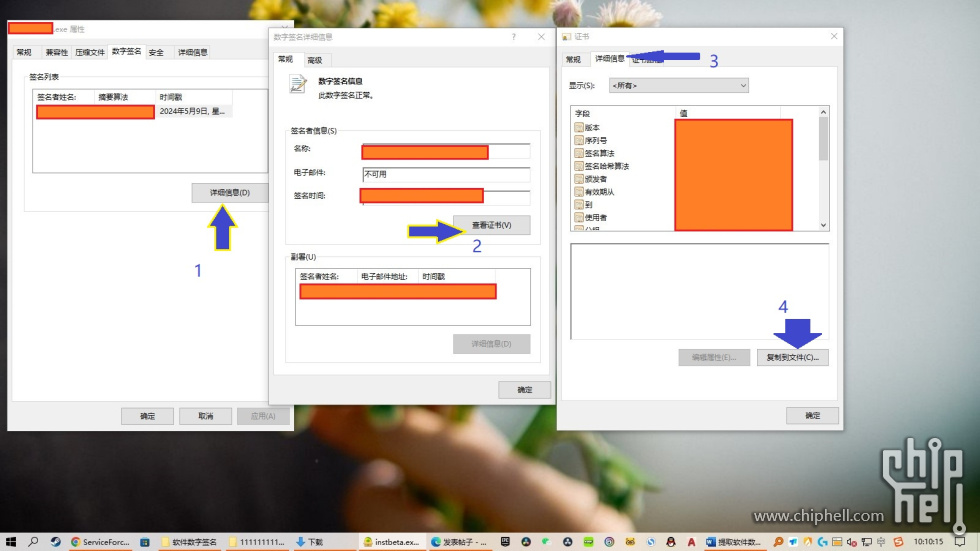Image resolution: width=980 pixels, height=551 pixels.
Task: Click the 值 column header in certificate list
Action: [728, 113]
